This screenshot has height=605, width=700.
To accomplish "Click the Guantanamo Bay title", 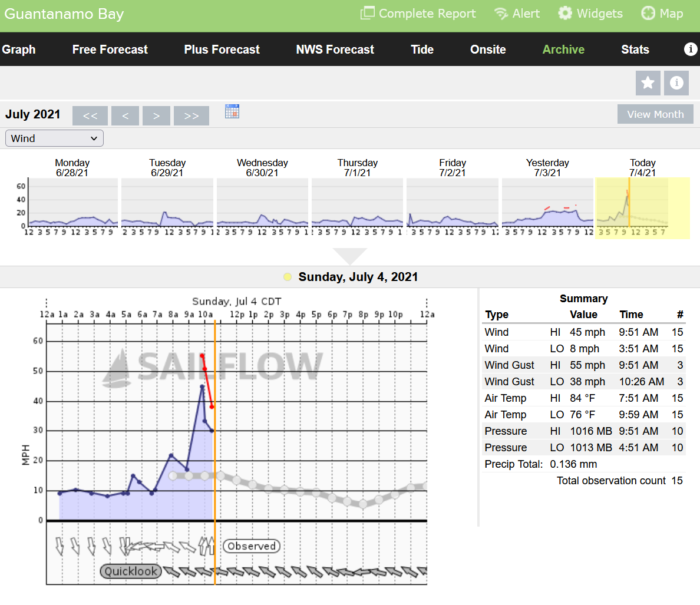I will [64, 14].
